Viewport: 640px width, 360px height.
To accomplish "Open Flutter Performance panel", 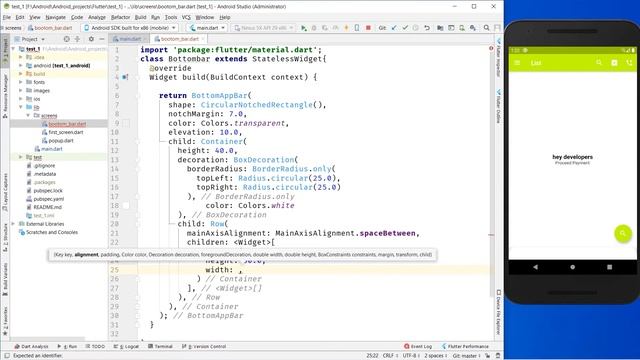I will (x=465, y=346).
